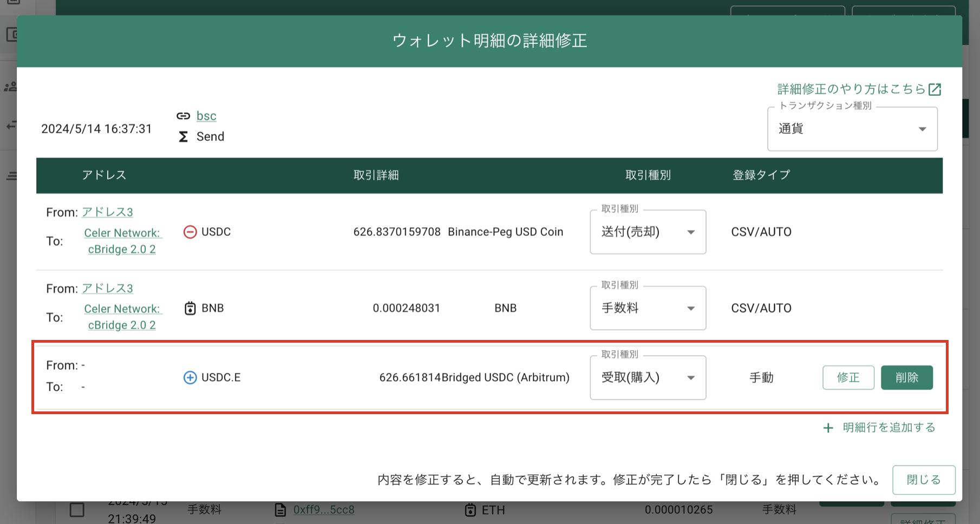The height and width of the screenshot is (524, 980).
Task: Click the red minus icon beside USDC
Action: click(x=190, y=232)
